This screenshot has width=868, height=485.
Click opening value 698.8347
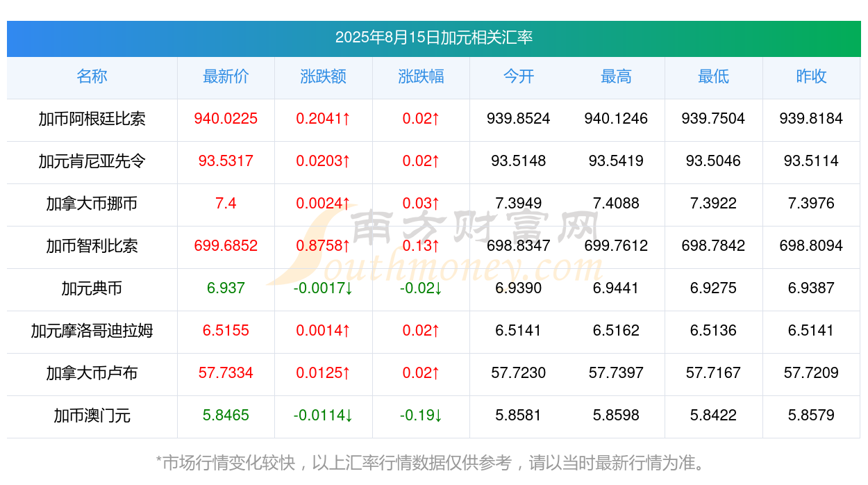519,246
